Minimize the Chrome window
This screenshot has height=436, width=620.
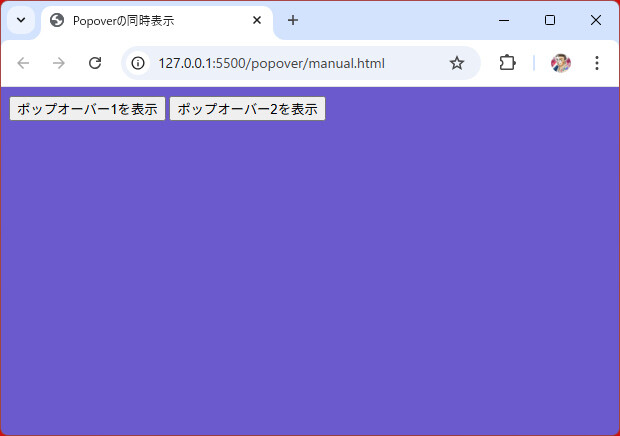pos(504,20)
